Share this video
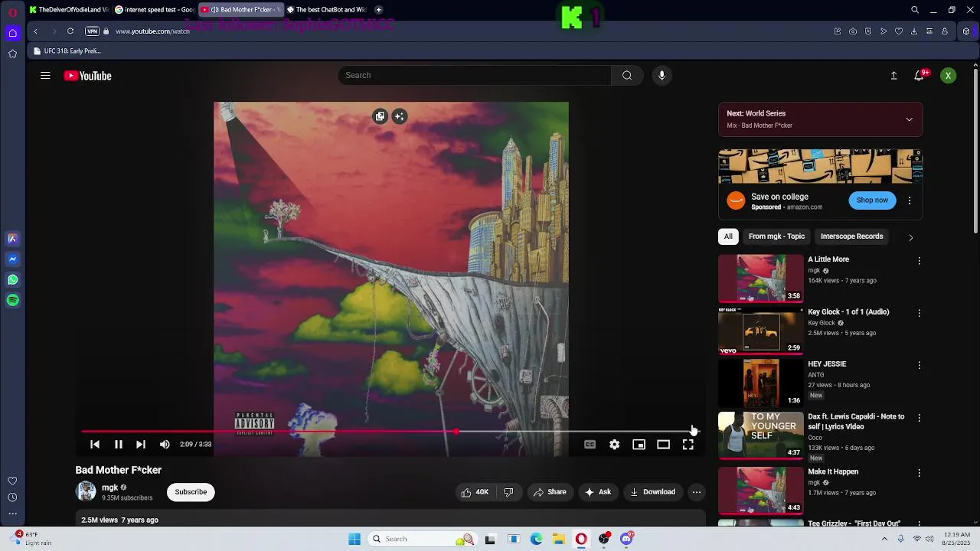Image resolution: width=980 pixels, height=551 pixels. 550,492
